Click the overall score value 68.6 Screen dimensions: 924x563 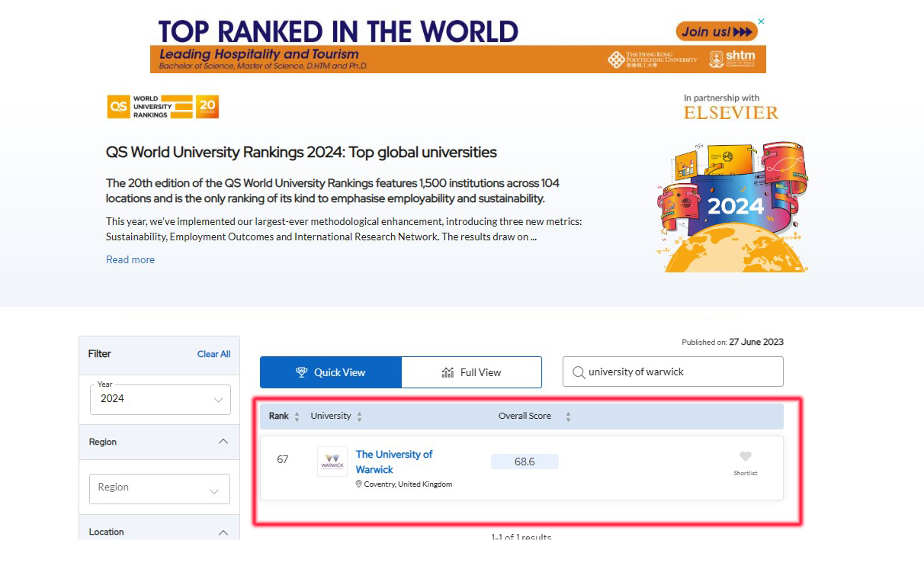click(525, 462)
